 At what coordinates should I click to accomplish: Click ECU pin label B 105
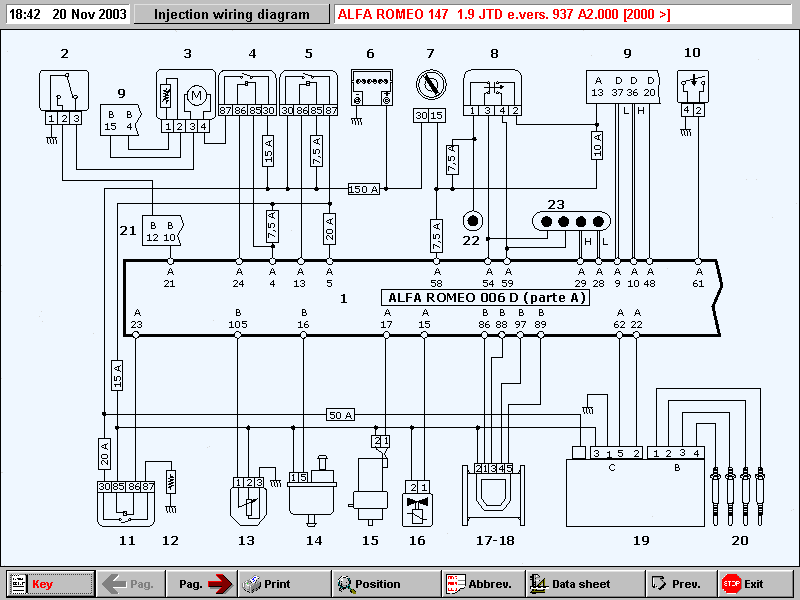click(238, 319)
